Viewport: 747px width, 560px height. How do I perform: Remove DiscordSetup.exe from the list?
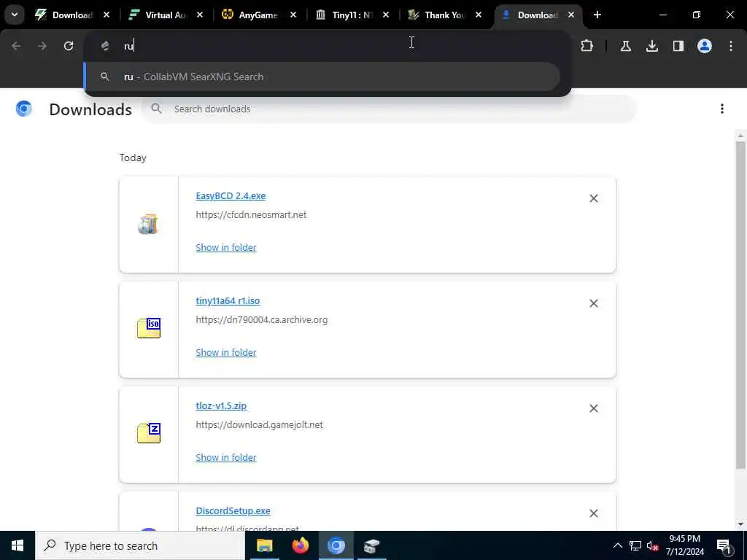594,513
